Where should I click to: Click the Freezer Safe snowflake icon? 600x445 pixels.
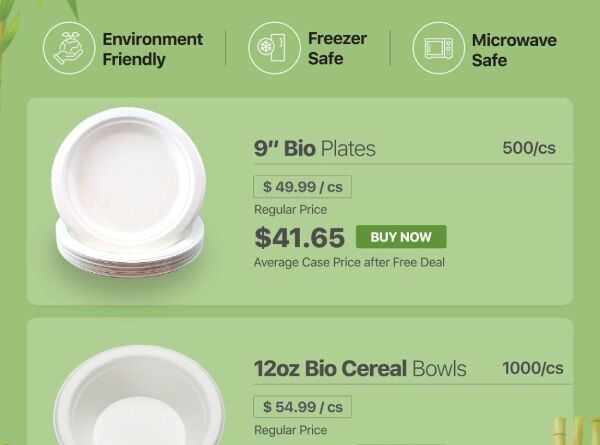[273, 48]
